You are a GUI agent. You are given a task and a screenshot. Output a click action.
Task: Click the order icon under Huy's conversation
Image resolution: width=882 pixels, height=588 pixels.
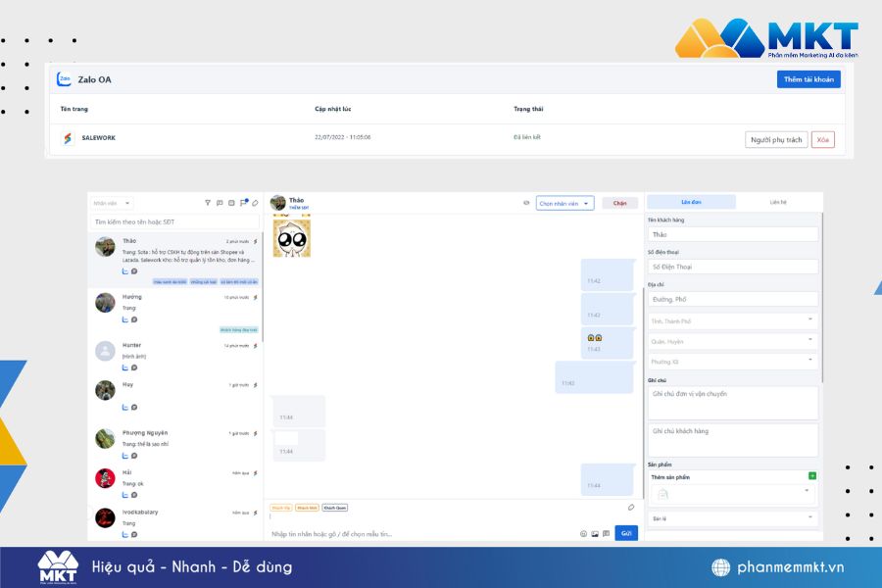click(124, 407)
